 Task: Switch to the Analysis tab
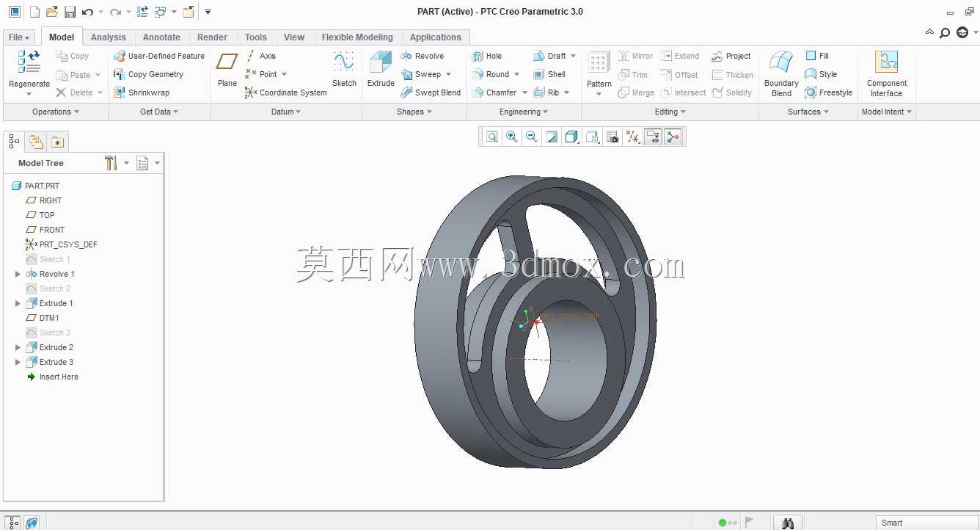coord(109,37)
